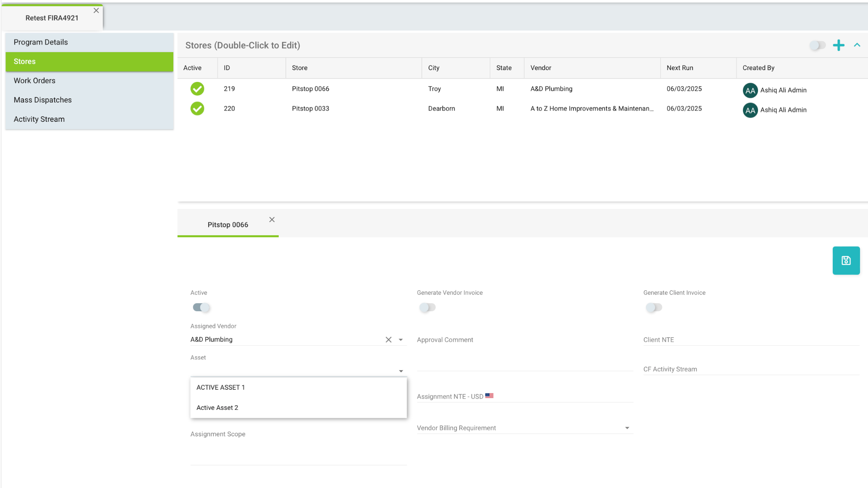This screenshot has height=488, width=868.
Task: Click green active checkmark for Pitstop 0033
Action: [x=197, y=108]
